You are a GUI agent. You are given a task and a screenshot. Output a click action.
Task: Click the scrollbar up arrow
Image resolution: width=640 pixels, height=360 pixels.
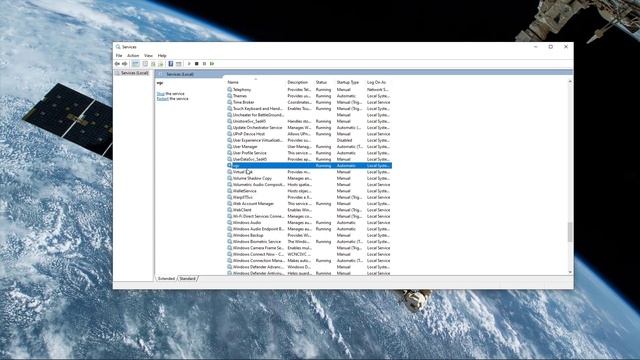[x=570, y=82]
